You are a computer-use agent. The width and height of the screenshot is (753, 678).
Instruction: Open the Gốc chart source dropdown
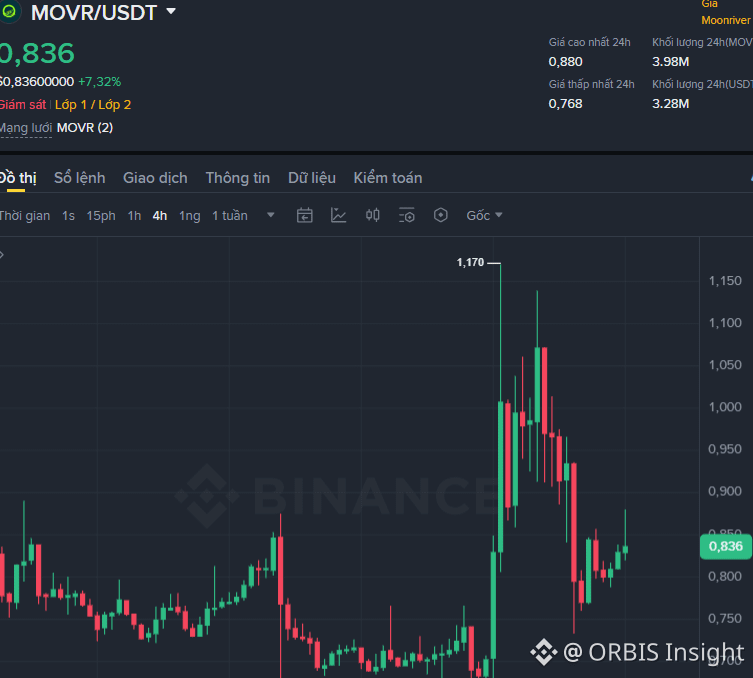(x=484, y=216)
